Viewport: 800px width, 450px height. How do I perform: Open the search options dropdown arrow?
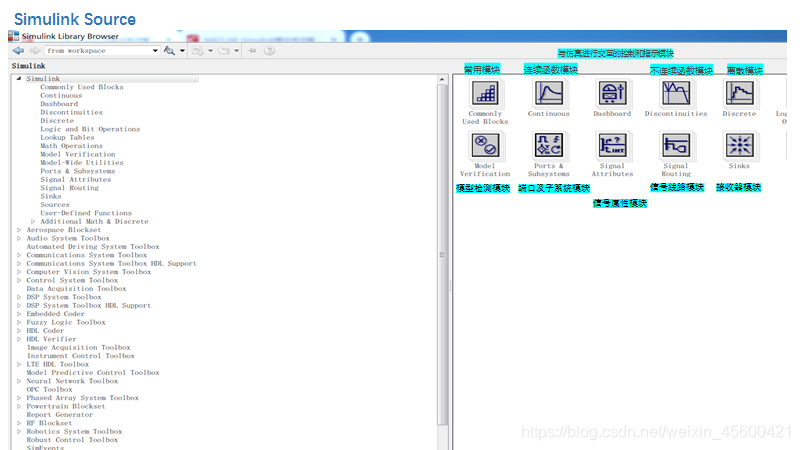[x=182, y=51]
